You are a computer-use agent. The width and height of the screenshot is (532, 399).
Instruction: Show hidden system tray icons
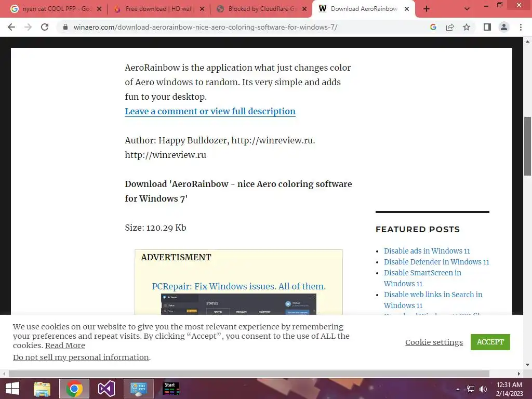click(458, 389)
